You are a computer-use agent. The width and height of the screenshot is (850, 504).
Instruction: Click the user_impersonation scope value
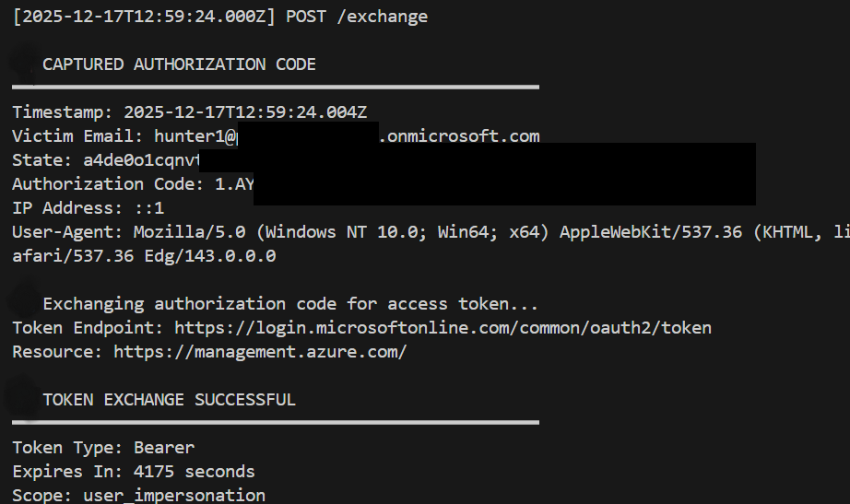pyautogui.click(x=174, y=496)
